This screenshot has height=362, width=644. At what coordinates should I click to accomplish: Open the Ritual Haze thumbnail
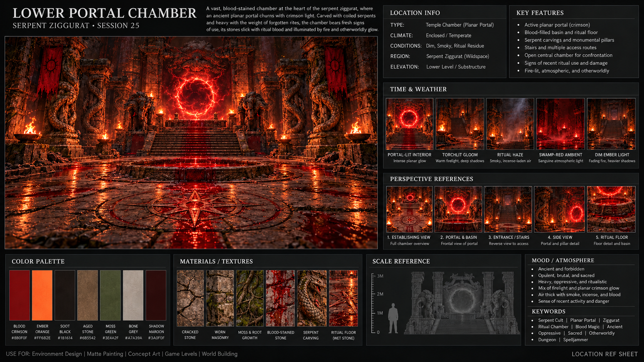[x=510, y=124]
